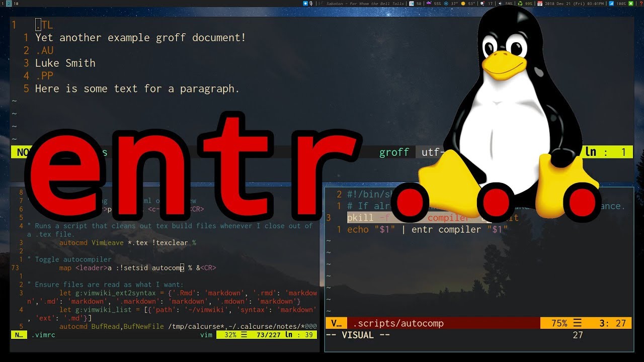The height and width of the screenshot is (362, 644).
Task: Click the .PP macro line
Action: point(44,76)
